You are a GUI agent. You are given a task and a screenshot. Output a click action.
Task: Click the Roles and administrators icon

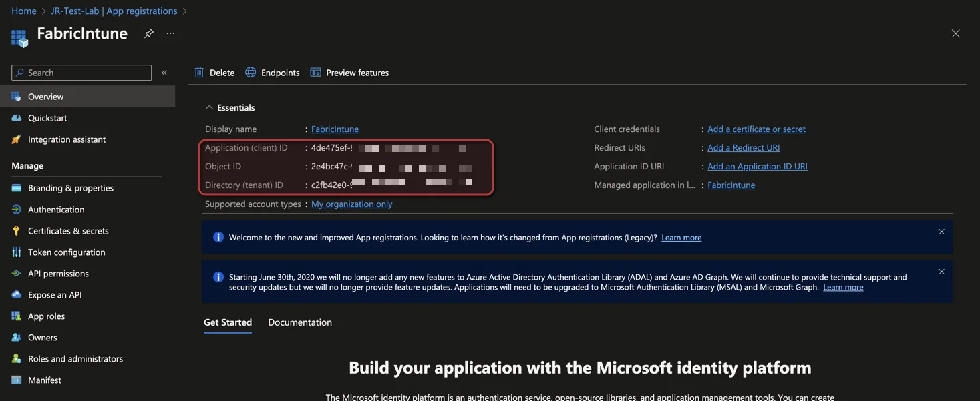(16, 359)
